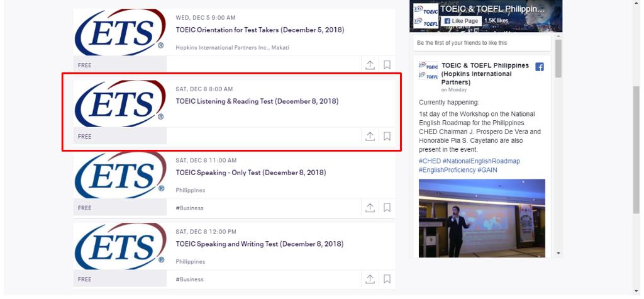Open the #EnglishProficiency hashtag
The width and height of the screenshot is (644, 299).
pos(447,170)
